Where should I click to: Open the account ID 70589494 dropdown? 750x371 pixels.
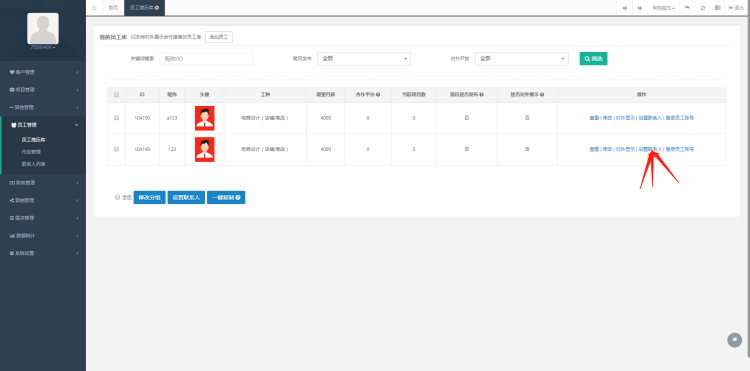[x=43, y=48]
